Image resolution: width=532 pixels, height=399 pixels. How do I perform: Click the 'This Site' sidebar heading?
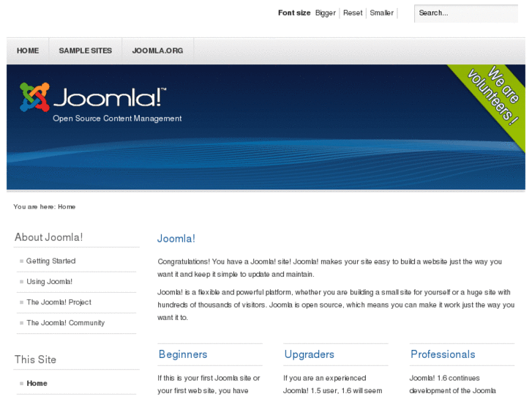(x=35, y=359)
